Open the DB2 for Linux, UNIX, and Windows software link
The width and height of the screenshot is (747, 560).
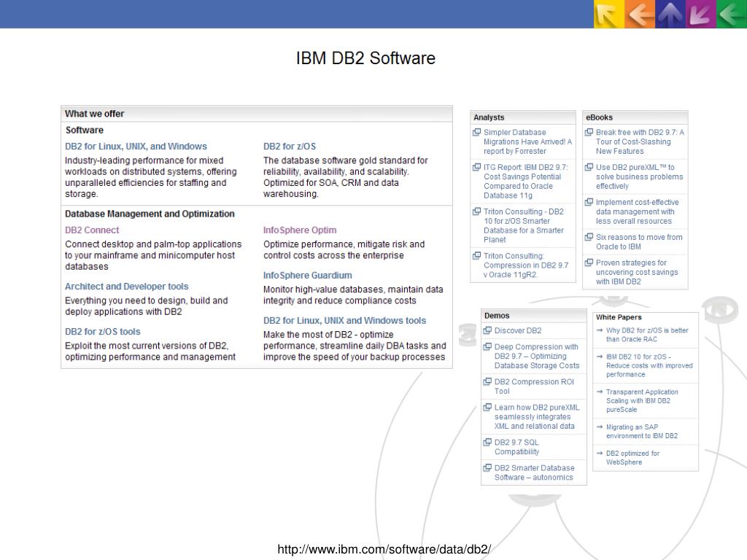[x=136, y=146]
